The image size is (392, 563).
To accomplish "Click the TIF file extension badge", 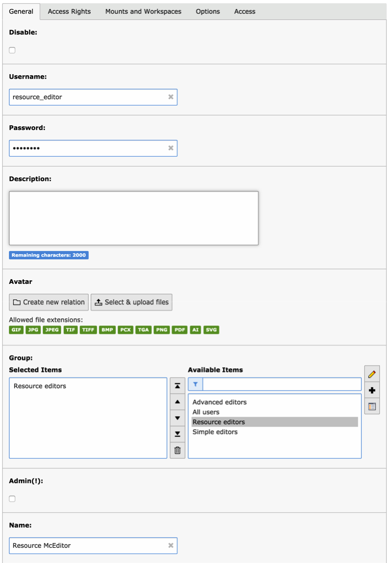I will 70,330.
